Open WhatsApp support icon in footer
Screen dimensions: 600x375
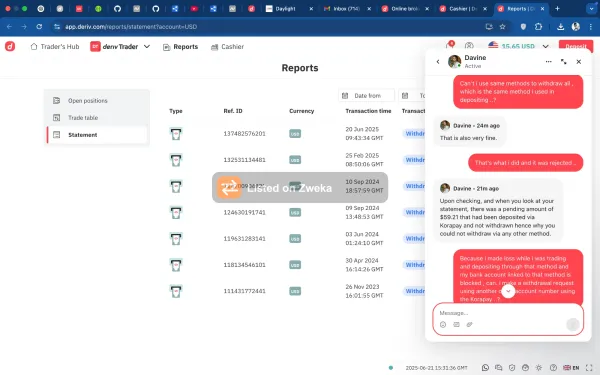pyautogui.click(x=485, y=367)
